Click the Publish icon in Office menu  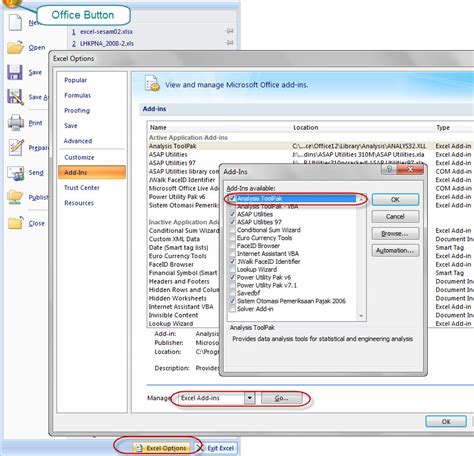[x=15, y=197]
